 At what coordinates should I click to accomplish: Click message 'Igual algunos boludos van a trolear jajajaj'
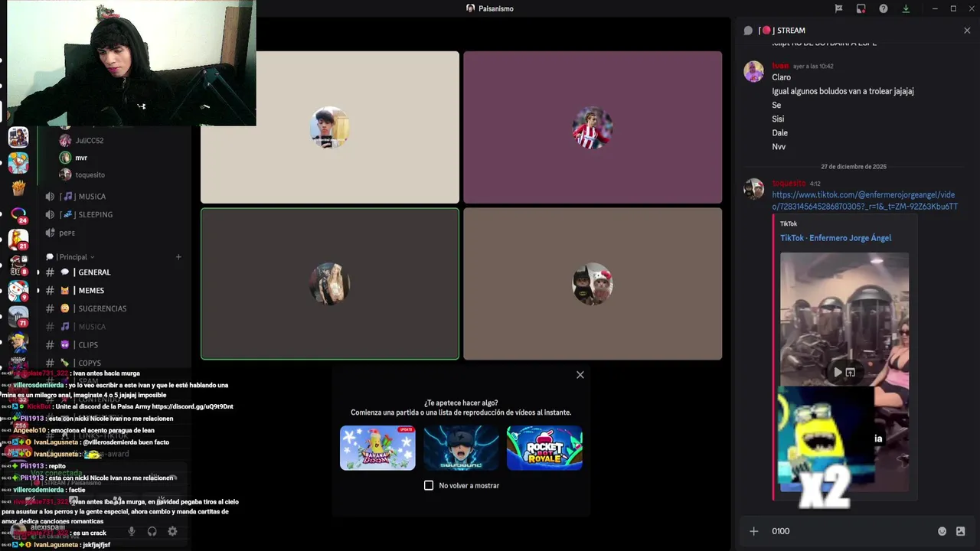coord(843,91)
